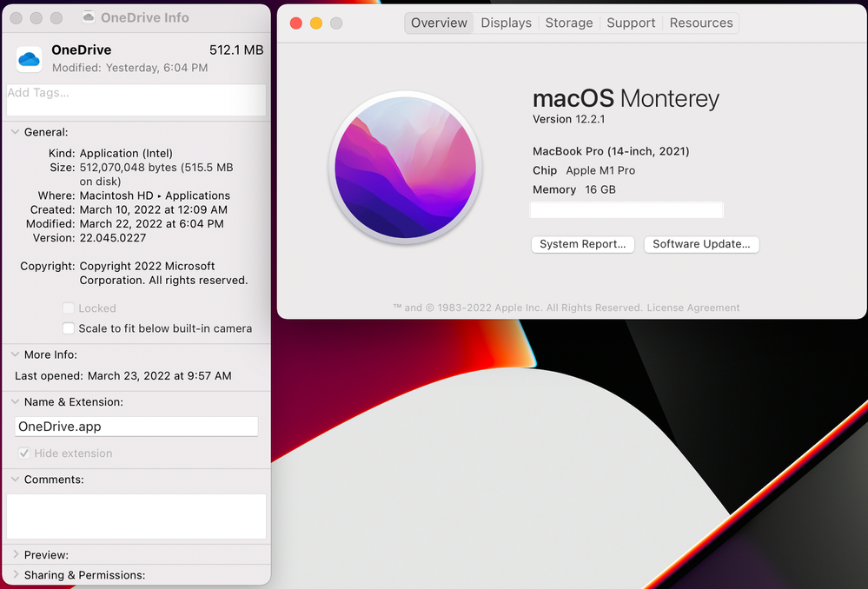
Task: Click the 'Modified: Yesterday, 6:04 PM' header text
Action: pyautogui.click(x=130, y=68)
